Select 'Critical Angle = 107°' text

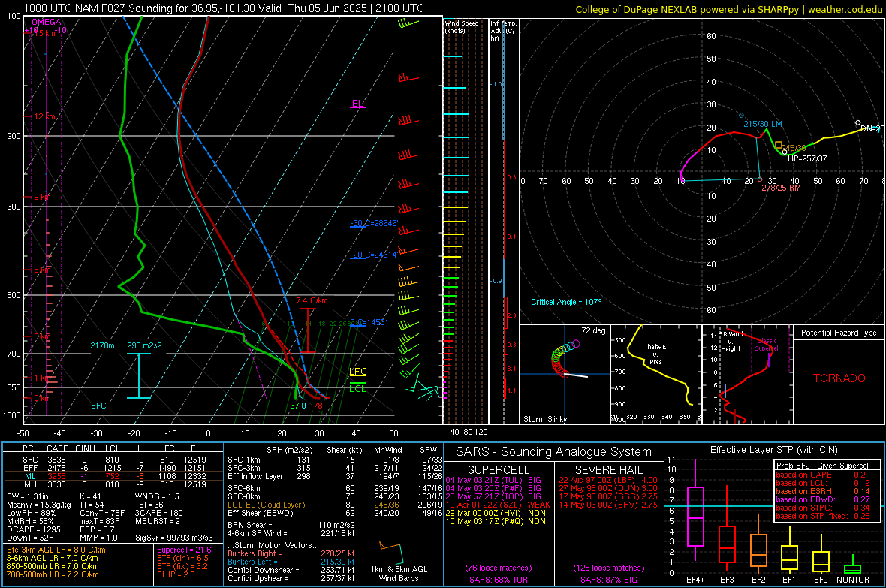tap(566, 302)
